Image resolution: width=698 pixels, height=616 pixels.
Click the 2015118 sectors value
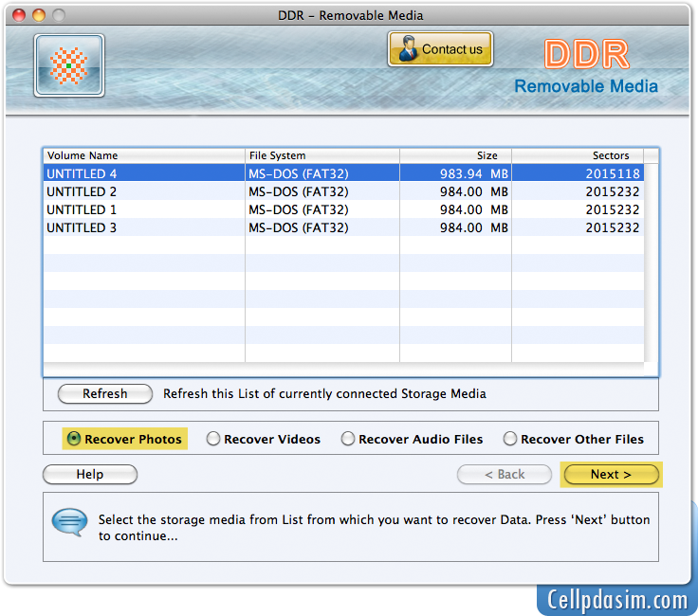(613, 173)
